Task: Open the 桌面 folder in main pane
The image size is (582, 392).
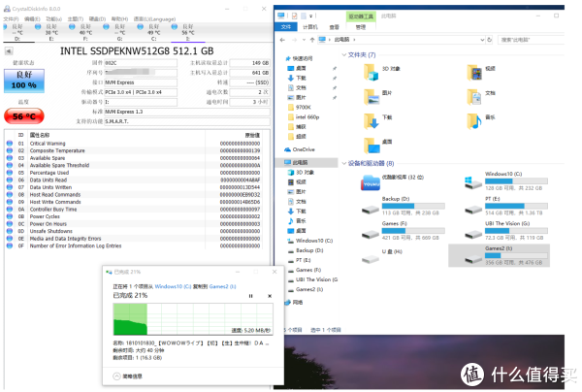Action: (x=372, y=146)
